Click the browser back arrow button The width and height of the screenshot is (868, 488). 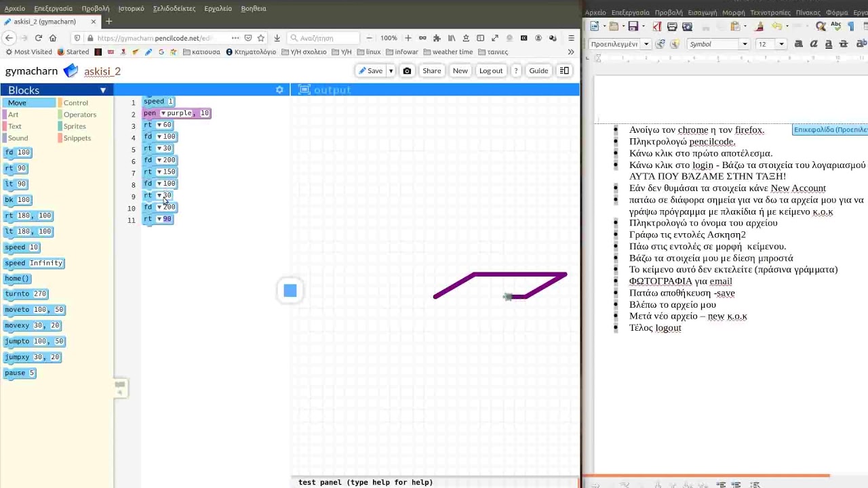coord(9,38)
